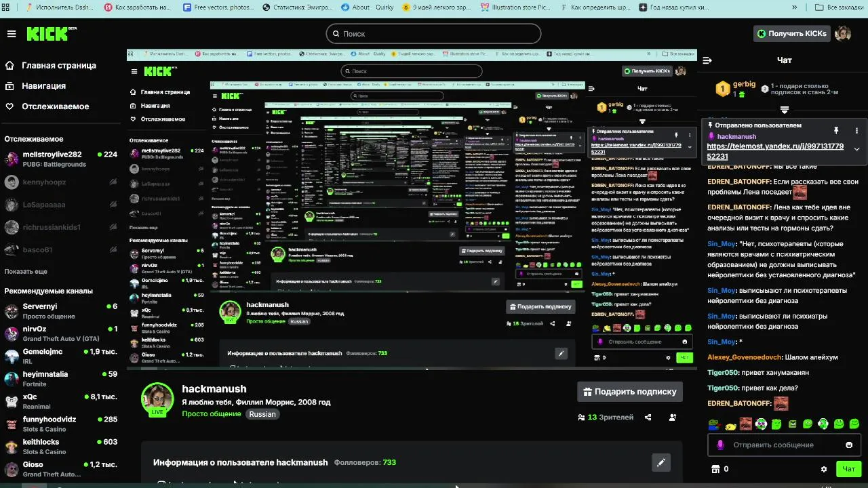
Task: Open keithlocks recommended channel
Action: (x=61, y=446)
